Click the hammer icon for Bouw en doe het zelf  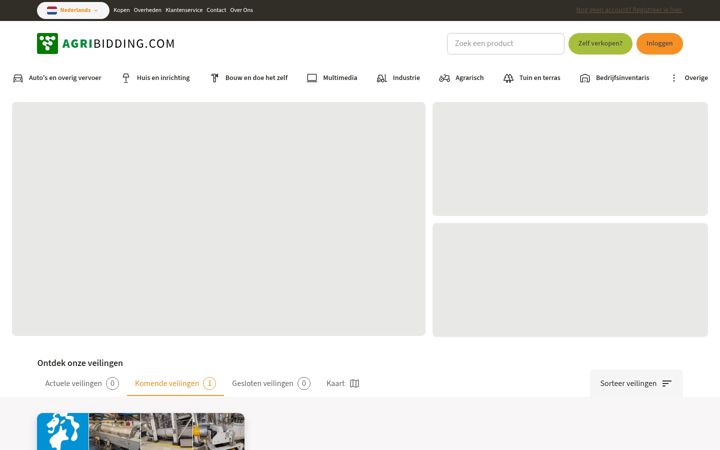pyautogui.click(x=214, y=78)
